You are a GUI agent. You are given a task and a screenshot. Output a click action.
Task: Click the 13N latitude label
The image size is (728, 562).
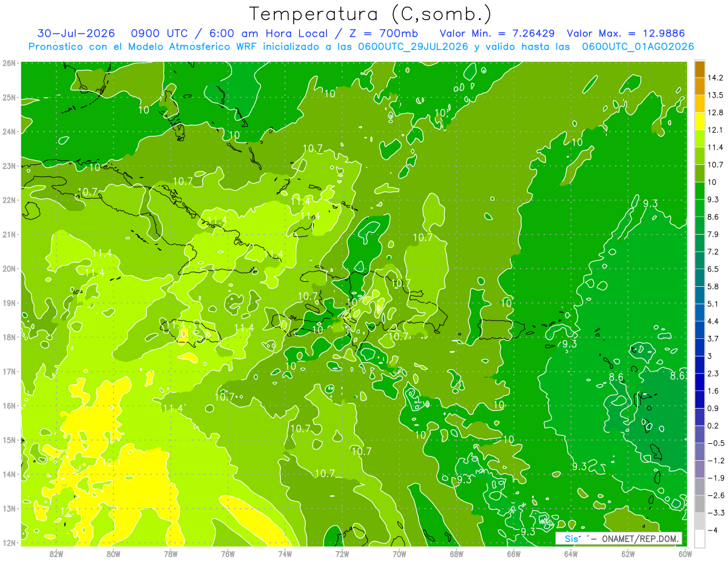(x=9, y=508)
